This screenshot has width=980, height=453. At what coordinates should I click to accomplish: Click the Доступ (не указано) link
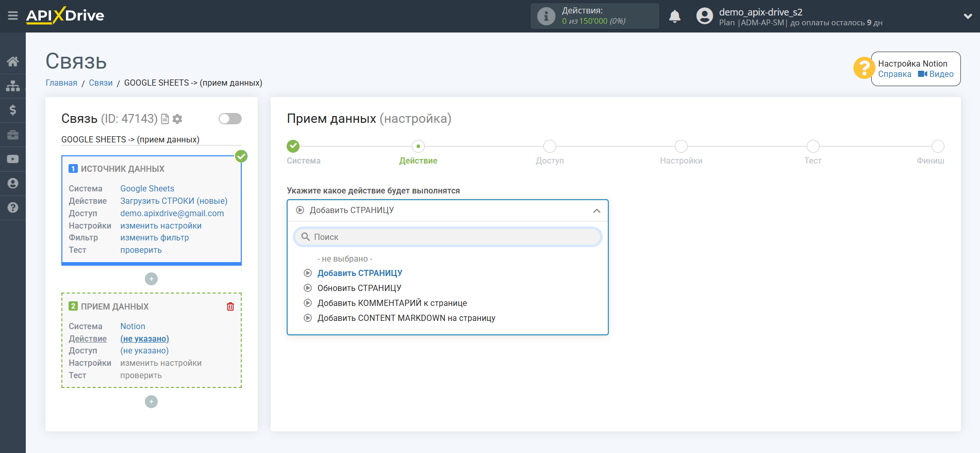coord(144,351)
